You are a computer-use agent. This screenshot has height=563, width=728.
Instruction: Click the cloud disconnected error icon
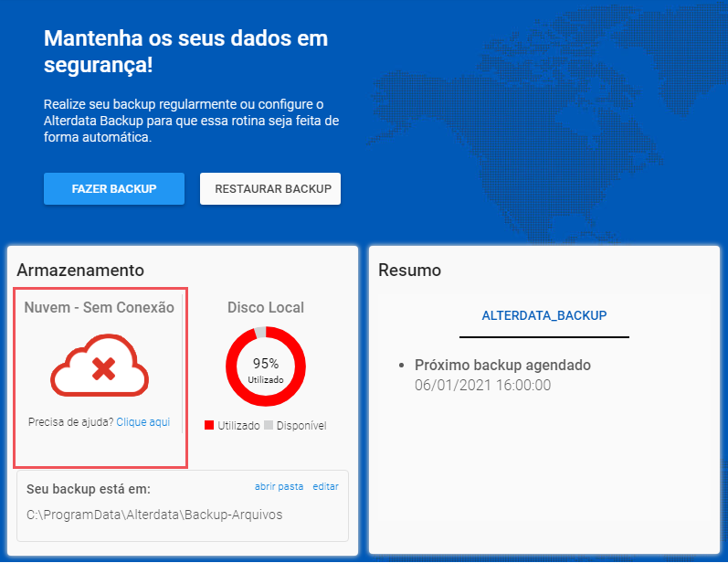coord(100,365)
